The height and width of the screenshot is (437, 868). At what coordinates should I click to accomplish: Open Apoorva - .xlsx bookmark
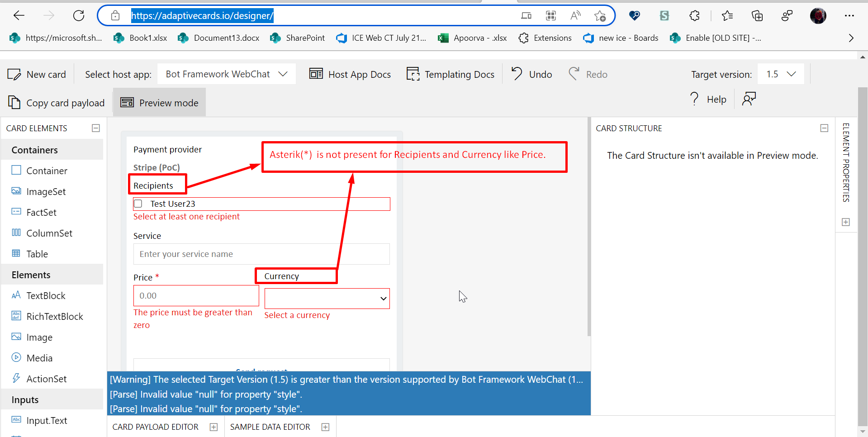[472, 38]
